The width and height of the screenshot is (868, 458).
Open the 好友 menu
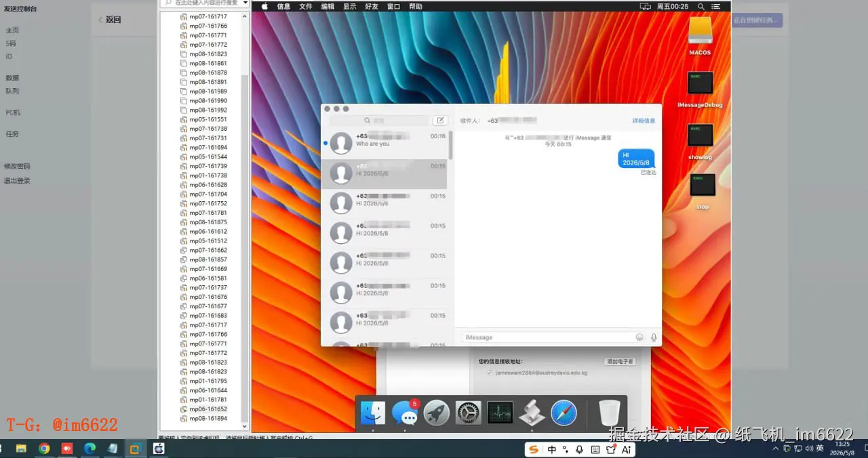click(x=372, y=6)
